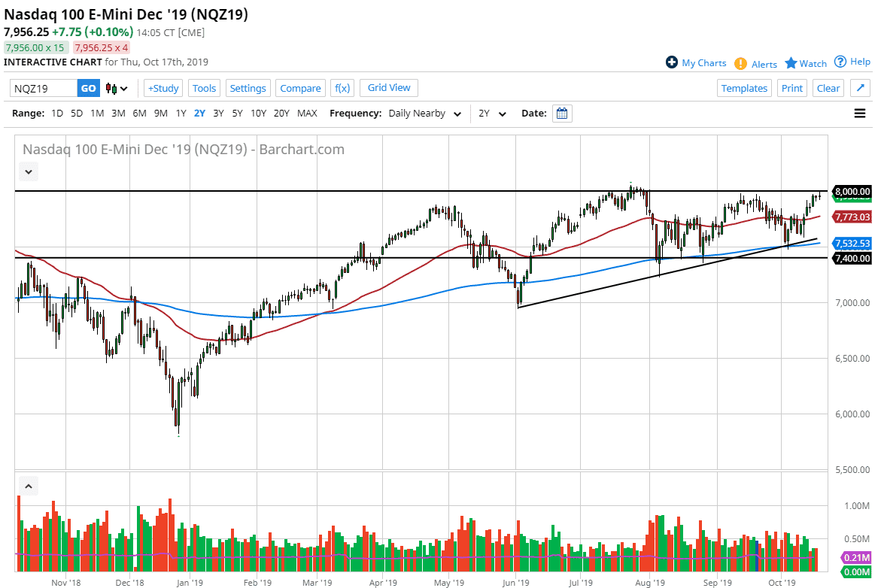This screenshot has width=881, height=588.
Task: Click the My Charts plus icon
Action: [673, 63]
